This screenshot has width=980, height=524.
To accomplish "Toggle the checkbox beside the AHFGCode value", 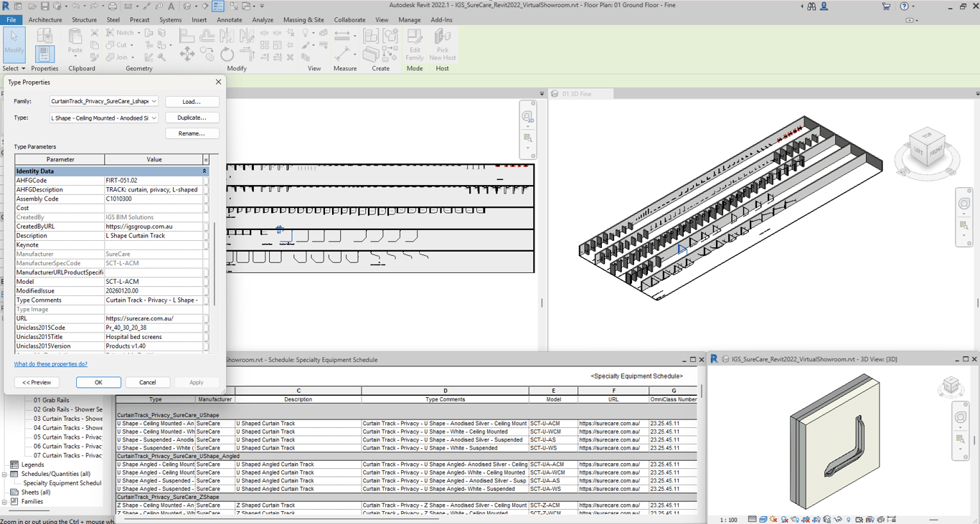I will (206, 181).
